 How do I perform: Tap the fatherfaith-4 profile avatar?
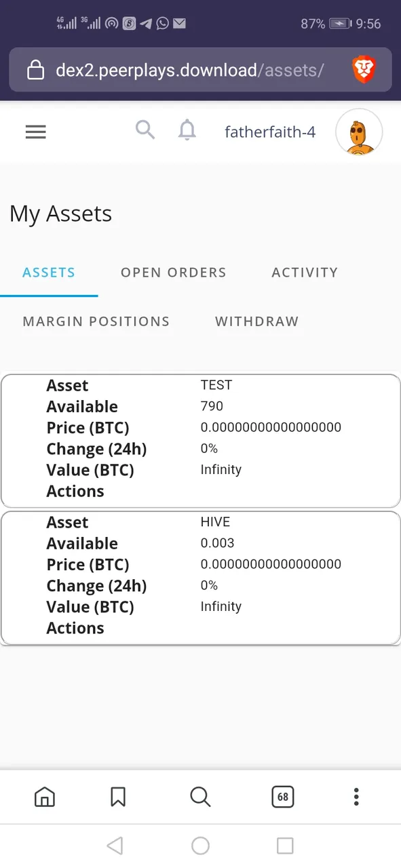point(359,132)
